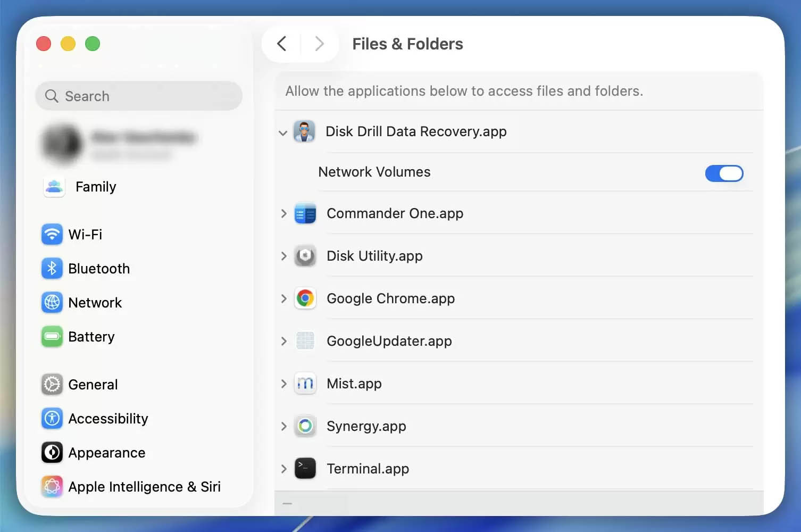Click the Commander One.app name
This screenshot has width=801, height=532.
click(x=395, y=213)
